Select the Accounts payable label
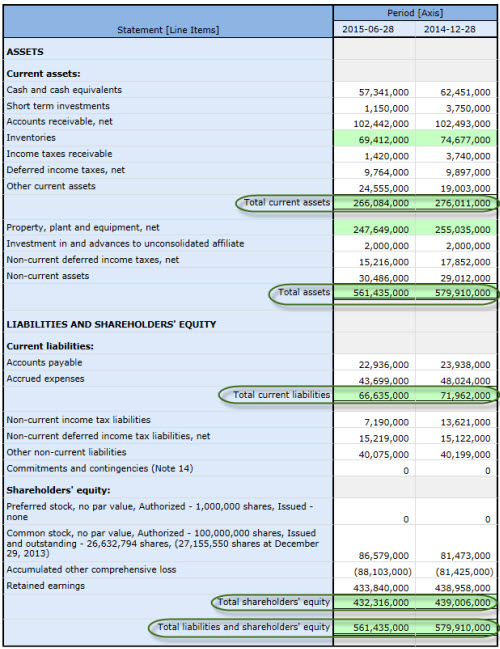This screenshot has height=649, width=500. pyautogui.click(x=44, y=363)
